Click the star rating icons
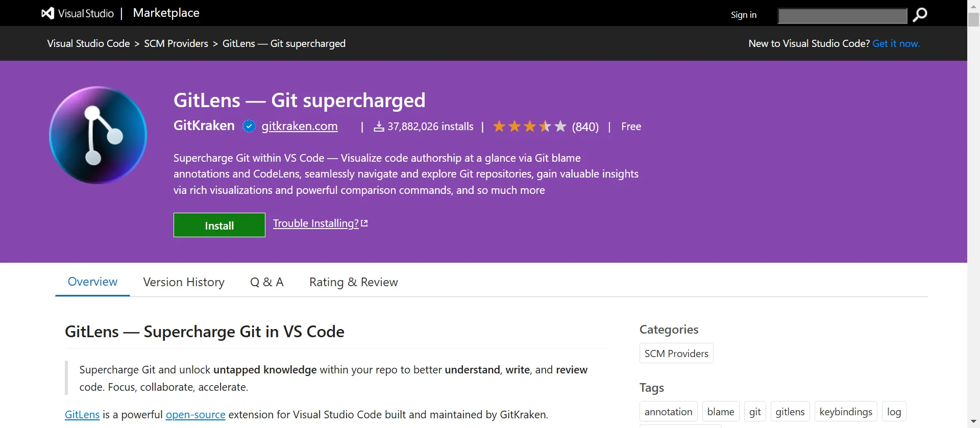 click(530, 126)
